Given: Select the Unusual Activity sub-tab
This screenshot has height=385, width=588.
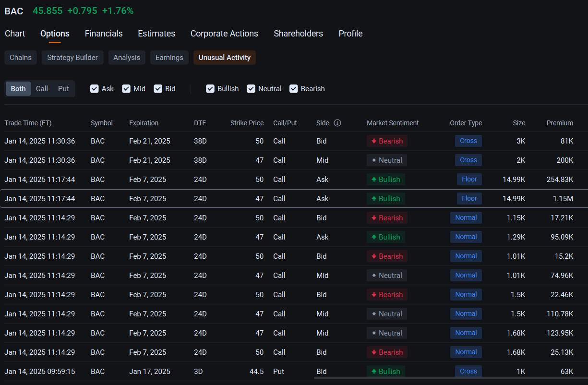Looking at the screenshot, I should click(225, 58).
